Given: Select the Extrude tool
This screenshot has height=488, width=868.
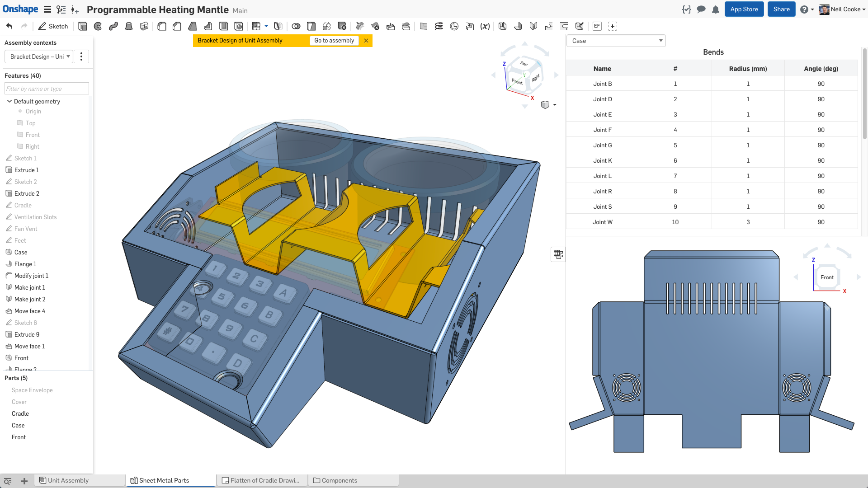Looking at the screenshot, I should pos(83,26).
